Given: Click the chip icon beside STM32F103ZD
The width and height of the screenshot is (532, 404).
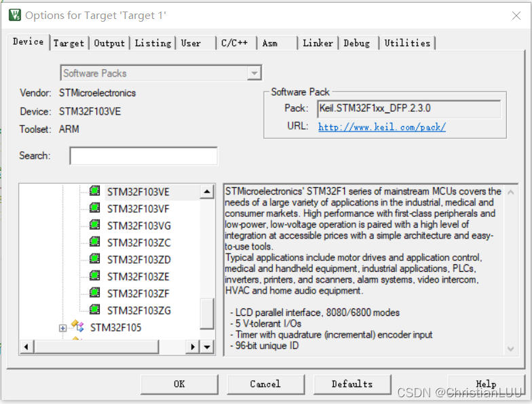Looking at the screenshot, I should pyautogui.click(x=95, y=259).
